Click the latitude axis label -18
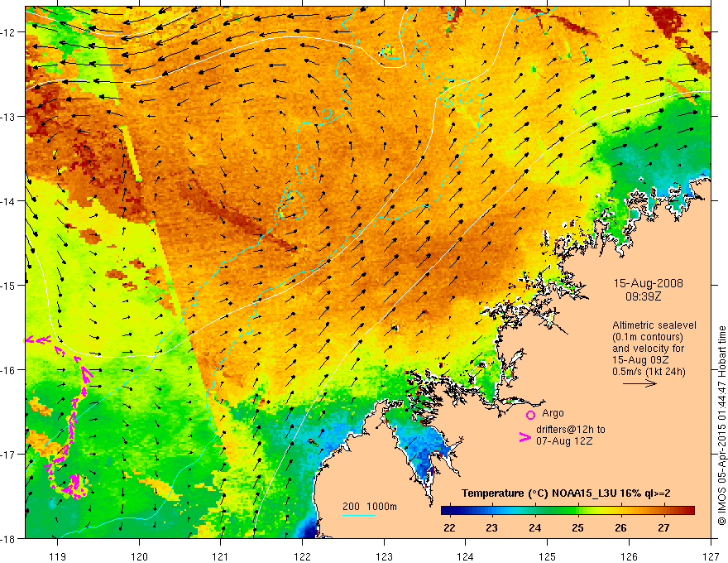Image resolution: width=728 pixels, height=563 pixels. pyautogui.click(x=8, y=538)
